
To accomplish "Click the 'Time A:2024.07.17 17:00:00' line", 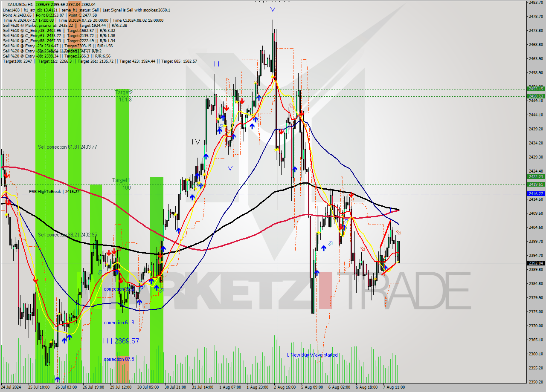I will click(x=83, y=20).
